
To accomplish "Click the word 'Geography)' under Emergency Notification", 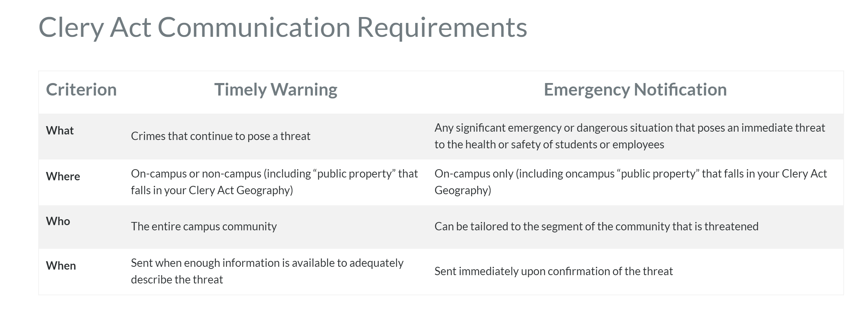I will click(463, 190).
